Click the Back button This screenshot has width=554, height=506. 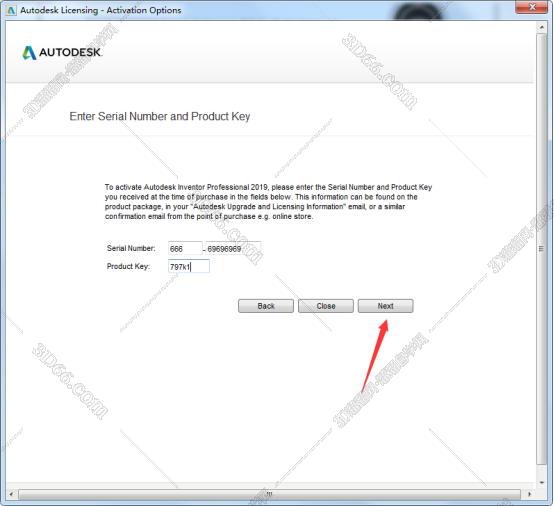coord(266,306)
